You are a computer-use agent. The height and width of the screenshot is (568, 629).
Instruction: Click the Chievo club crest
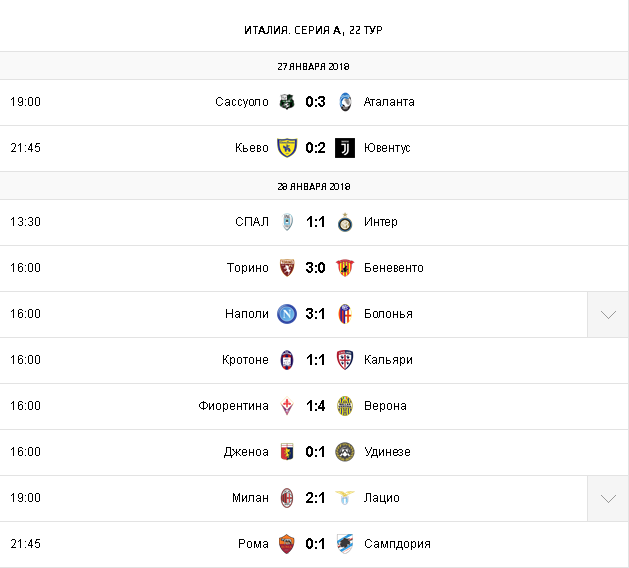pos(287,148)
